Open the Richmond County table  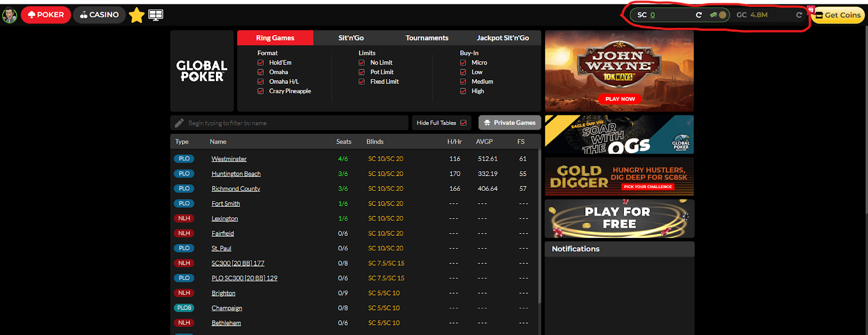[236, 189]
